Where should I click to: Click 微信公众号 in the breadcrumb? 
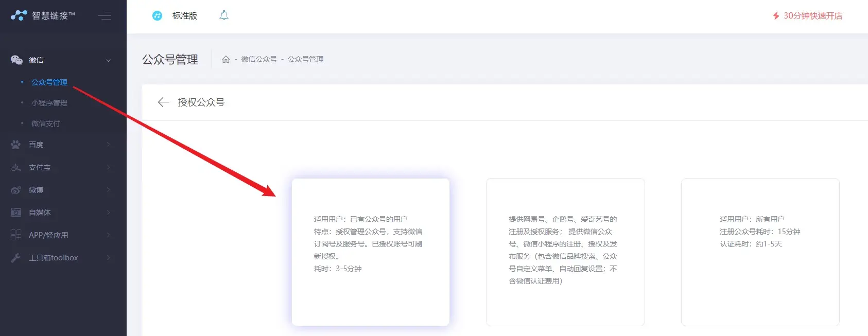(259, 60)
